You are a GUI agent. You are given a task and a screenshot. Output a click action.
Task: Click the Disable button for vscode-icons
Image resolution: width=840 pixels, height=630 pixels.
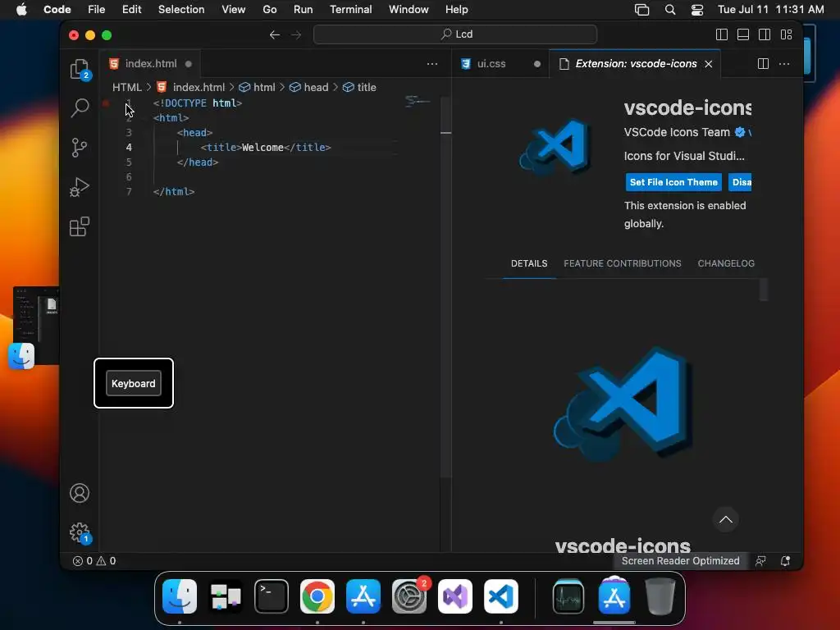click(x=741, y=182)
